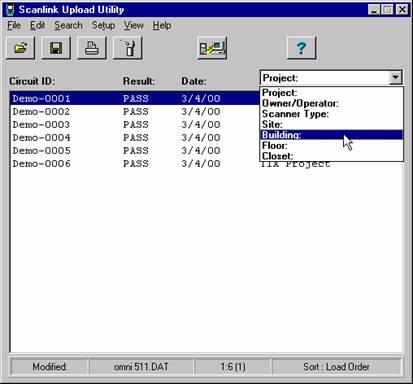Open the Search menu

[68, 25]
